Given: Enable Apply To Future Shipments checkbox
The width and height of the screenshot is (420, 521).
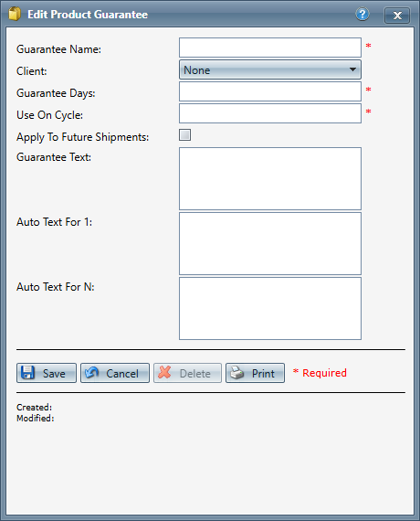Looking at the screenshot, I should (x=185, y=135).
